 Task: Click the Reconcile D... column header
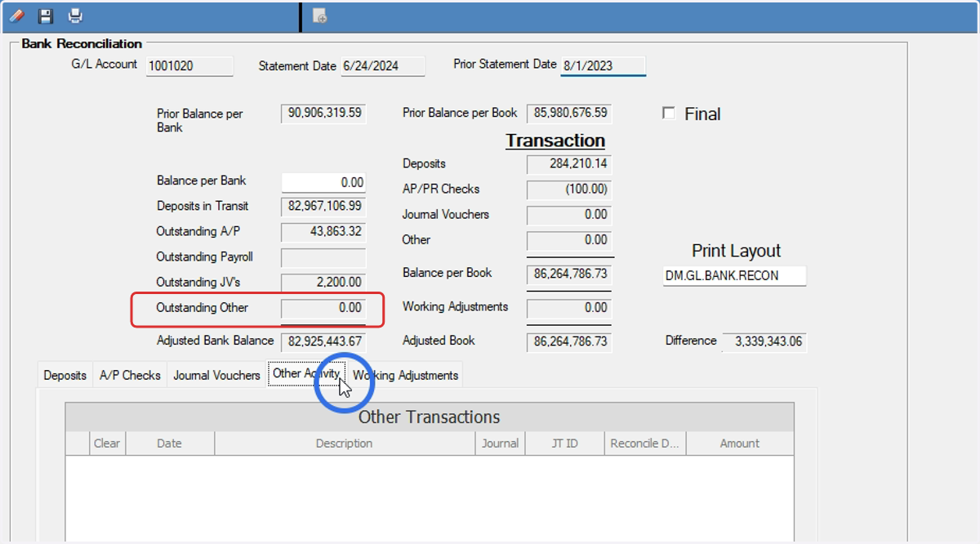coord(645,444)
